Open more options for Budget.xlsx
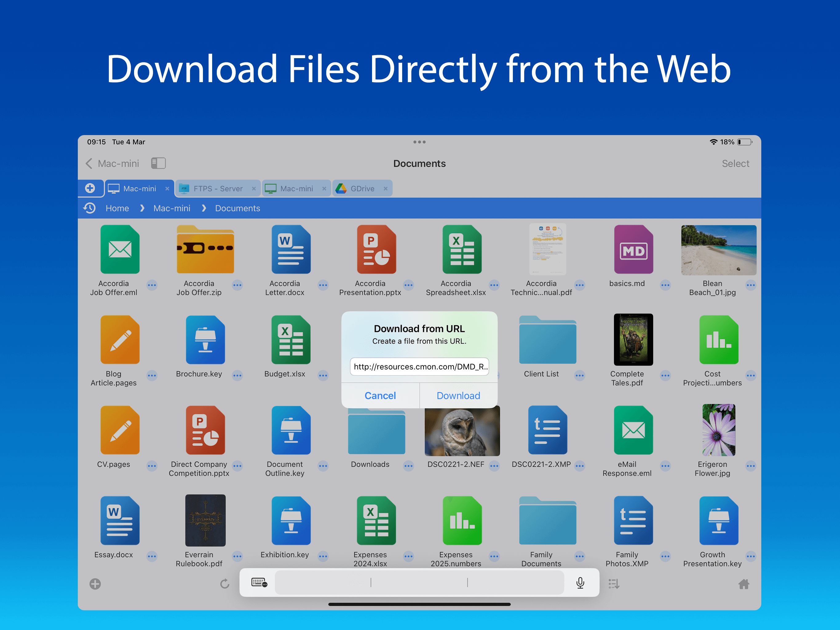Viewport: 840px width, 630px height. point(323,375)
